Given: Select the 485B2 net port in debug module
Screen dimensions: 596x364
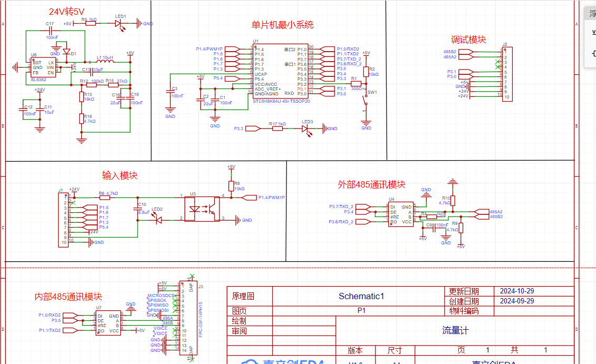Looking at the screenshot, I should click(466, 52).
